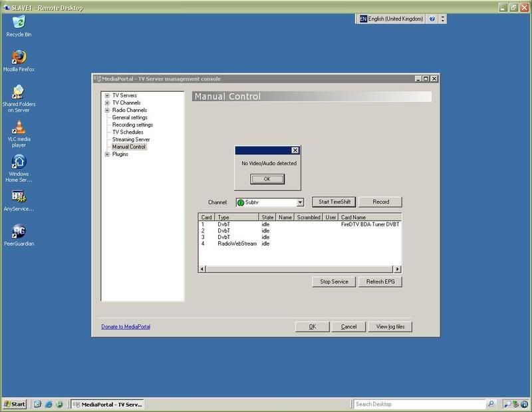The image size is (532, 412).
Task: Open the Channel dropdown showing Subtv
Action: [300, 202]
